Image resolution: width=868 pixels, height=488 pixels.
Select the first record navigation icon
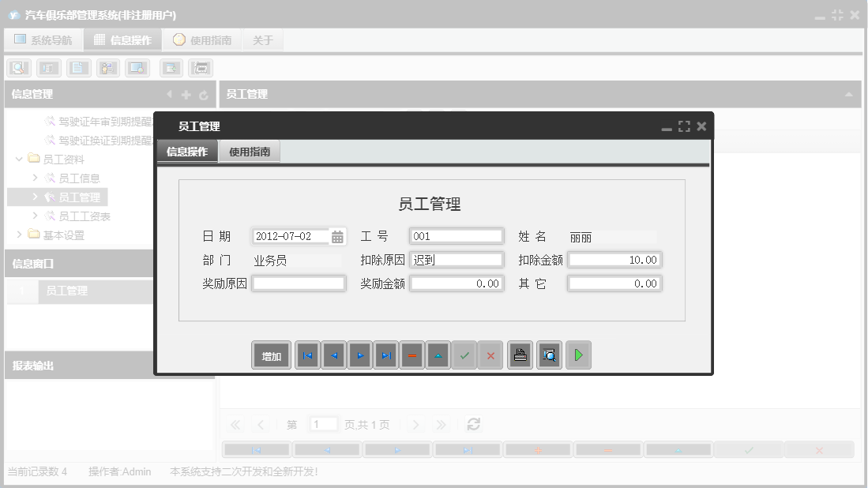(307, 355)
